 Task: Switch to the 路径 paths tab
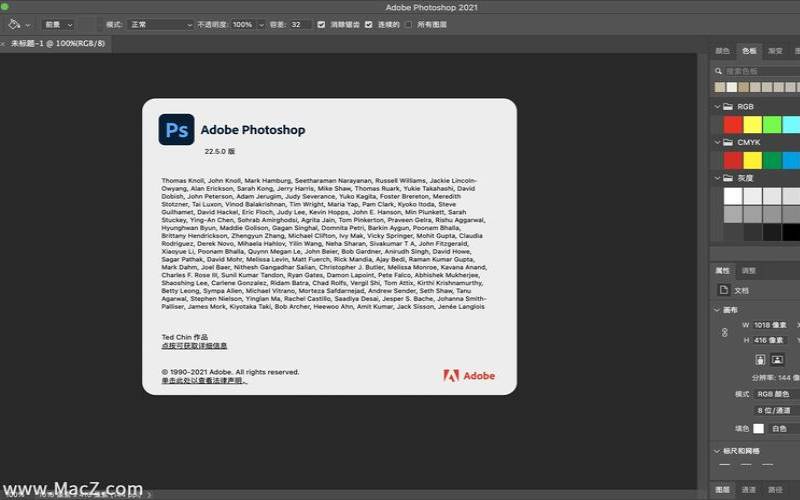pyautogui.click(x=775, y=490)
